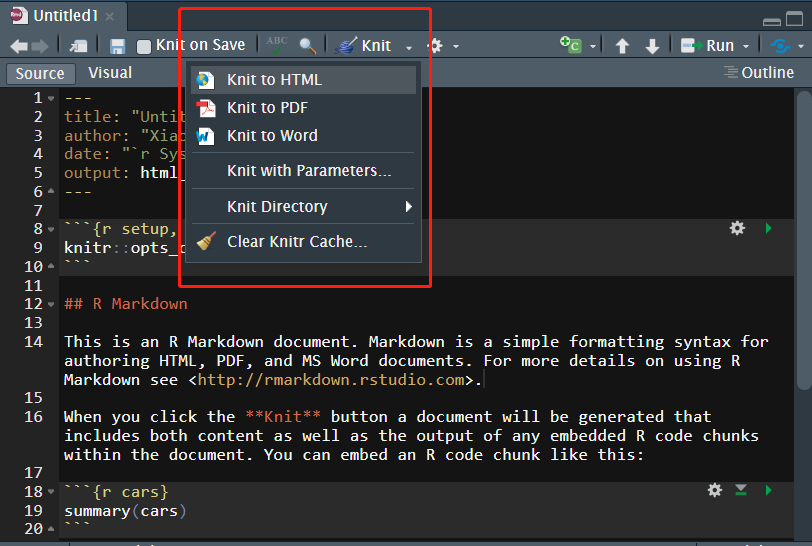The height and width of the screenshot is (546, 812).
Task: Minimize the source editor pane
Action: (772, 21)
